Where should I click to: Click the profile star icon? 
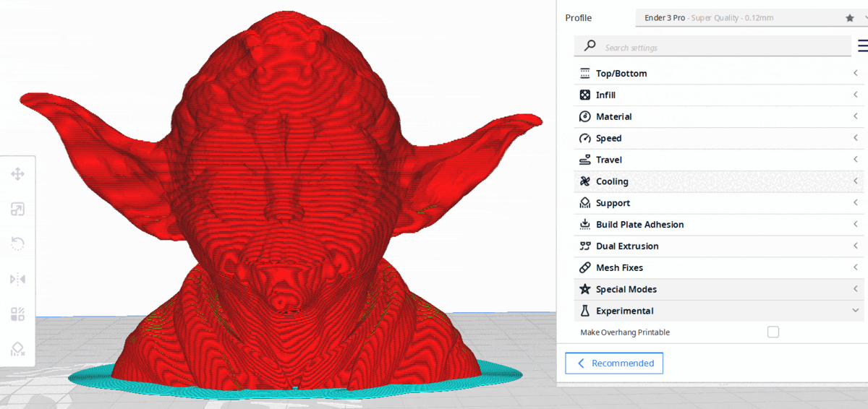[850, 18]
